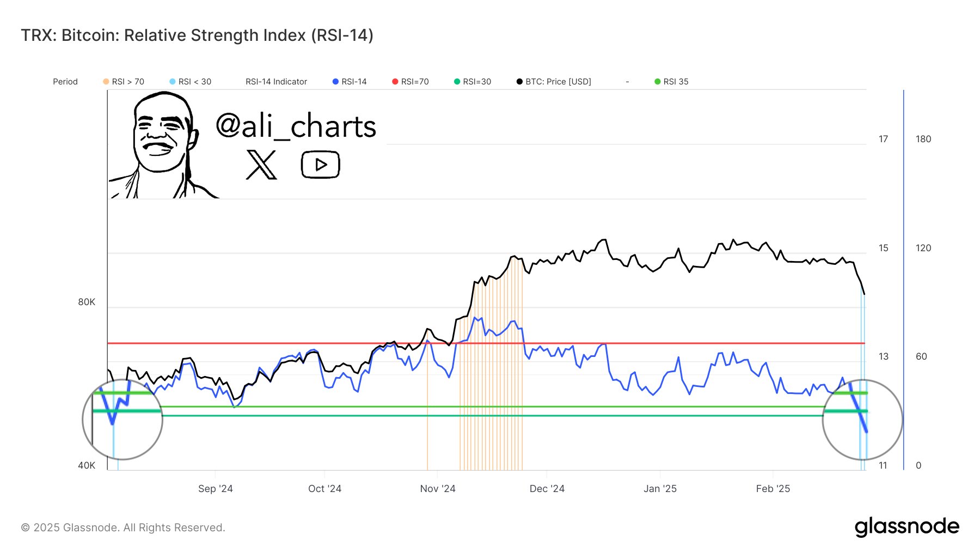
Task: Select the Period legend label
Action: 65,82
